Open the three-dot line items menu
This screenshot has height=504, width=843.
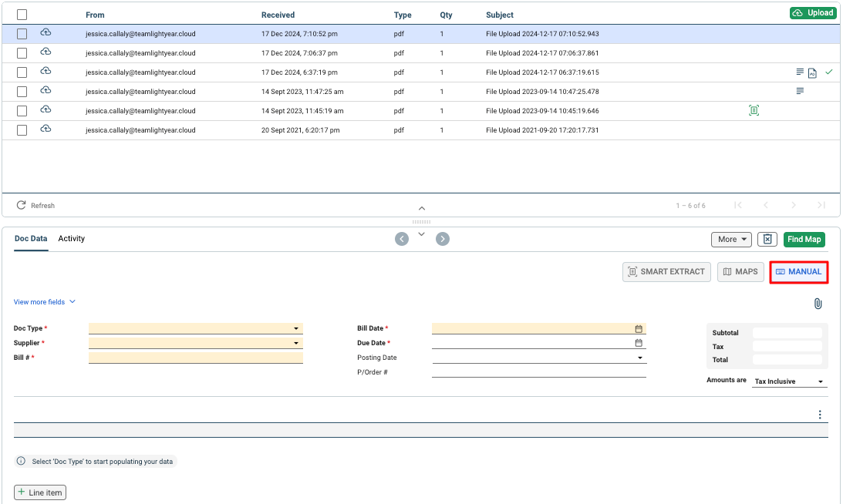[820, 415]
